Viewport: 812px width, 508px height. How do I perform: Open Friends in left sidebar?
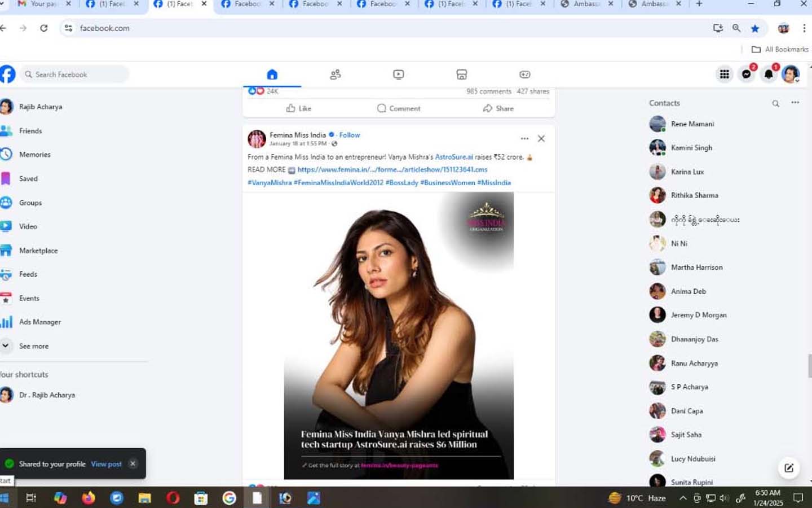pos(30,131)
